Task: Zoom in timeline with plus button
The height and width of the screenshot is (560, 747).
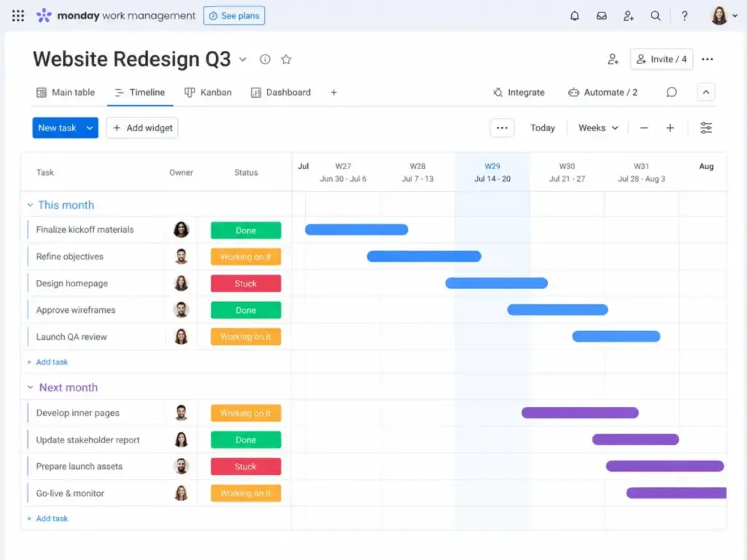Action: pyautogui.click(x=670, y=128)
